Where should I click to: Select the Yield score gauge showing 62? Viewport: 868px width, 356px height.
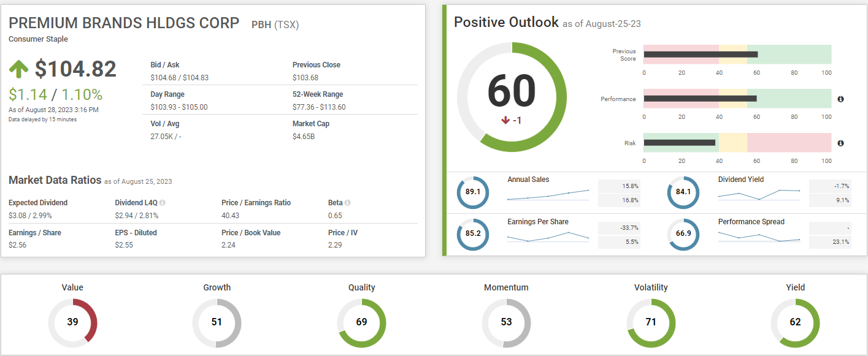[x=796, y=322]
